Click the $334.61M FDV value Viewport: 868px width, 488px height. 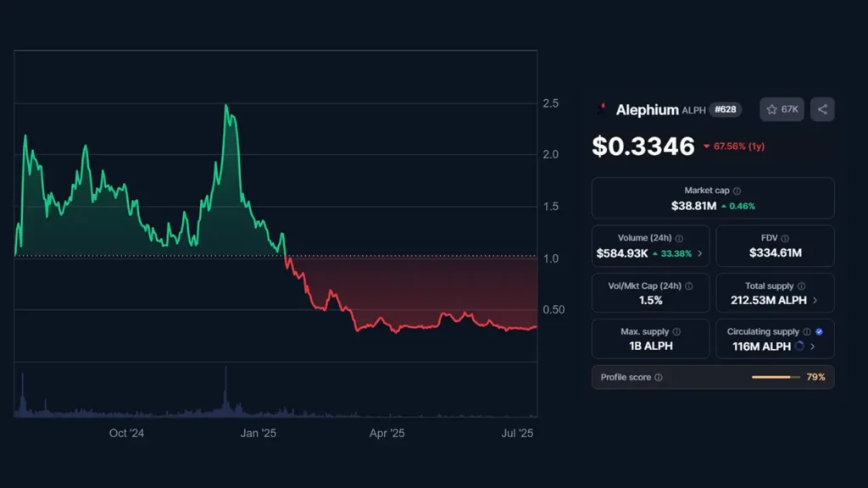pos(775,252)
